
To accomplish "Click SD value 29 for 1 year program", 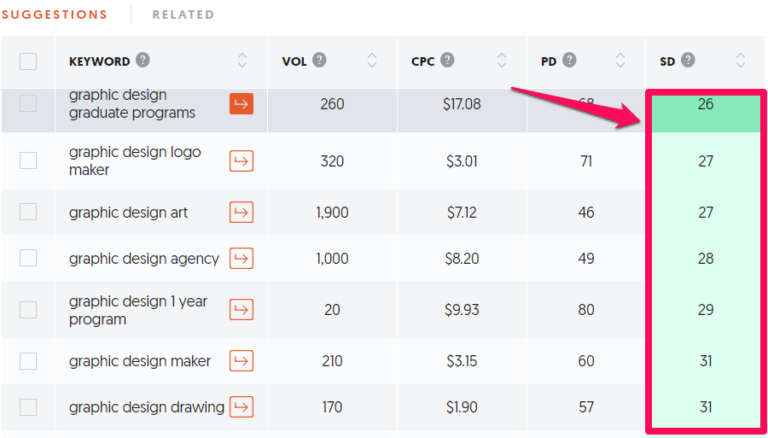I will (x=705, y=310).
